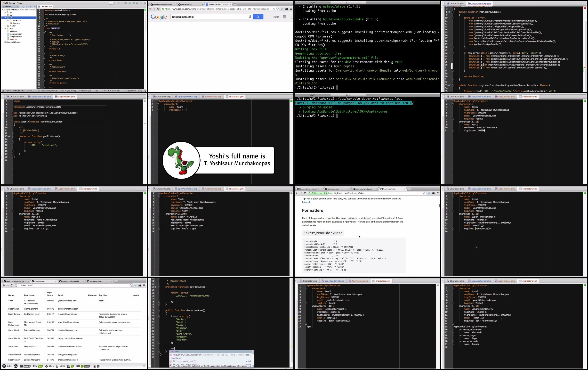Expand the vendor folder in Project tree
This screenshot has height=370, width=588.
pyautogui.click(x=5, y=26)
